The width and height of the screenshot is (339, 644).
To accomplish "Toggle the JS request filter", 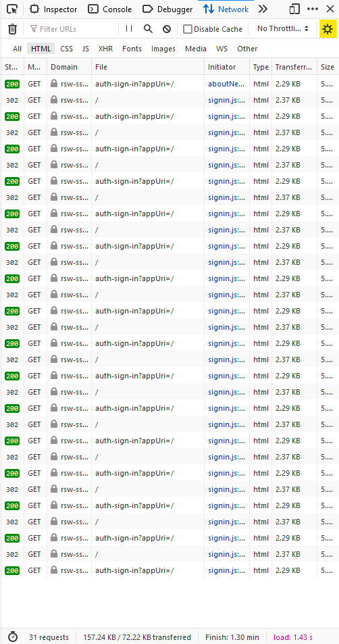I will point(85,49).
